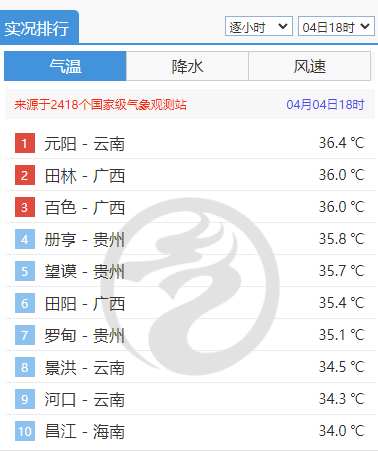Click the 35.8 ℃ temperature value
This screenshot has width=378, height=451.
pyautogui.click(x=341, y=239)
